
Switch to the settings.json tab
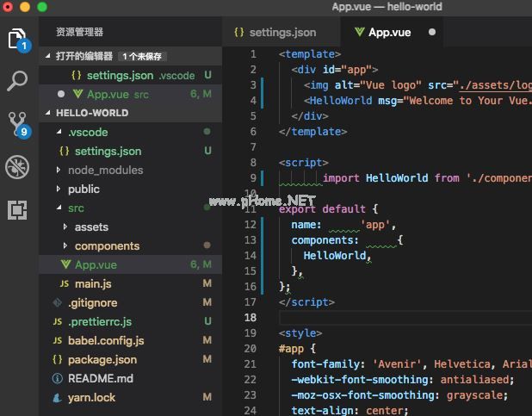click(x=281, y=33)
